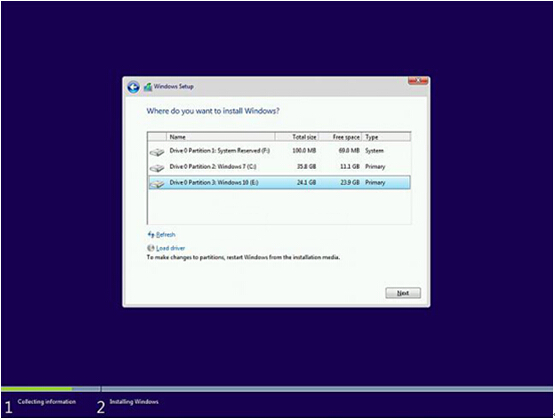The image size is (555, 420).
Task: Select Drive 0 Partition 2: Windows 7 (C:)
Action: click(279, 167)
